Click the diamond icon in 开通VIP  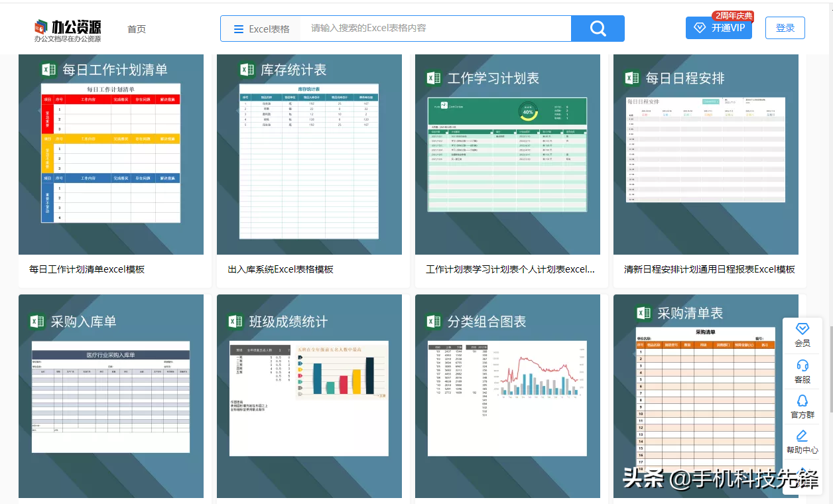700,28
